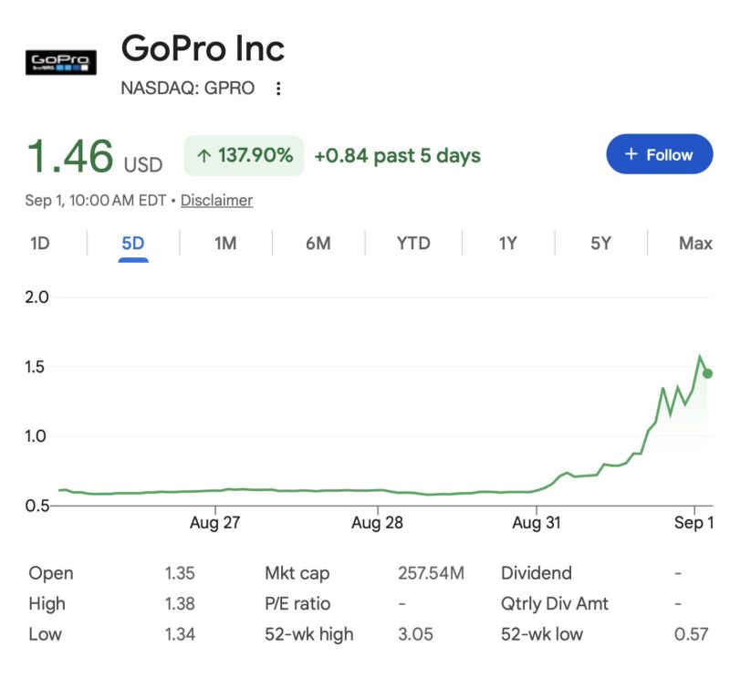Choose the 5Y range tab

tap(600, 243)
